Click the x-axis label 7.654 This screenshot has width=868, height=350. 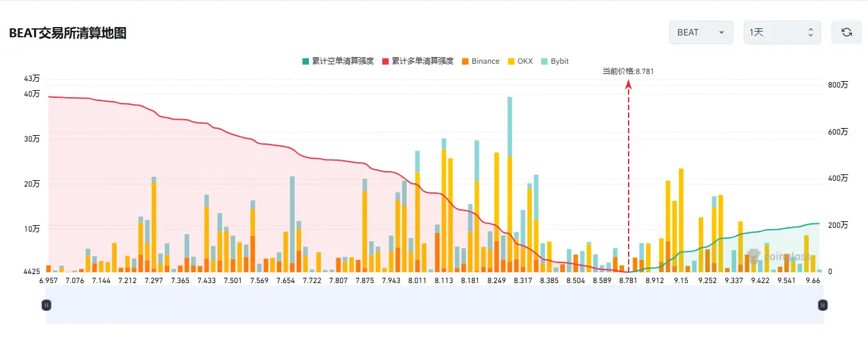(286, 281)
